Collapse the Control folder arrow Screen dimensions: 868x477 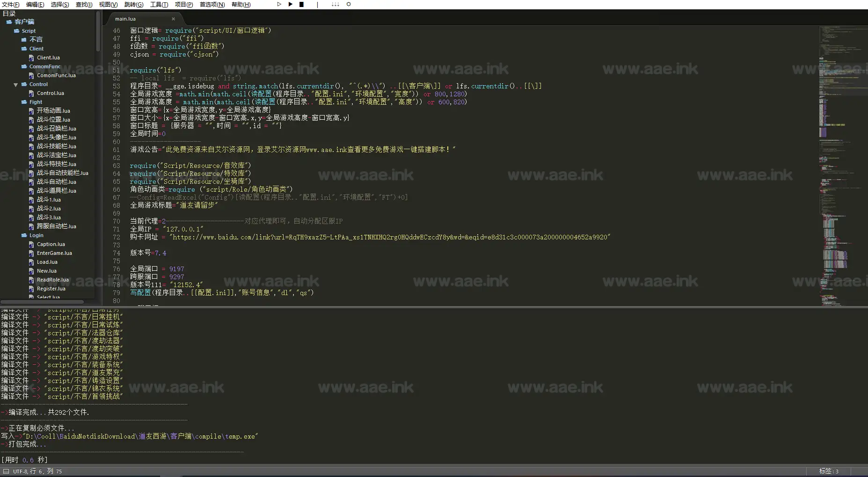[x=16, y=85]
